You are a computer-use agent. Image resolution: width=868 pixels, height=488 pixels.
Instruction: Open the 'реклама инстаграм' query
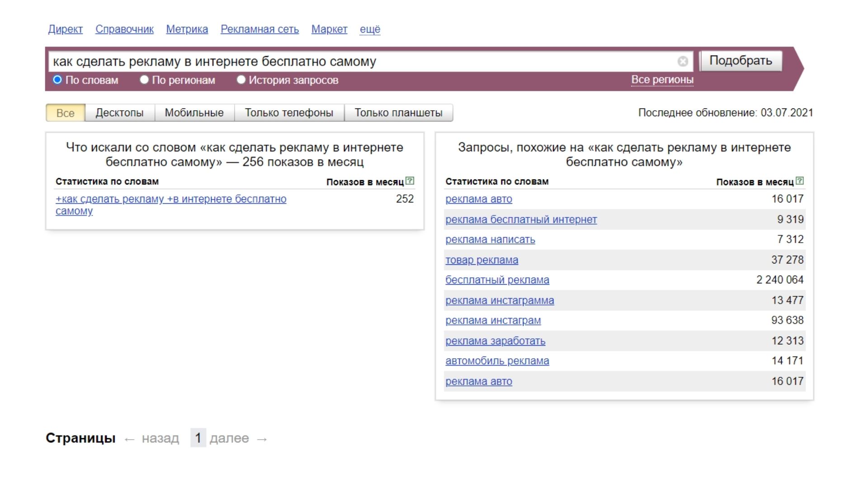click(x=493, y=320)
